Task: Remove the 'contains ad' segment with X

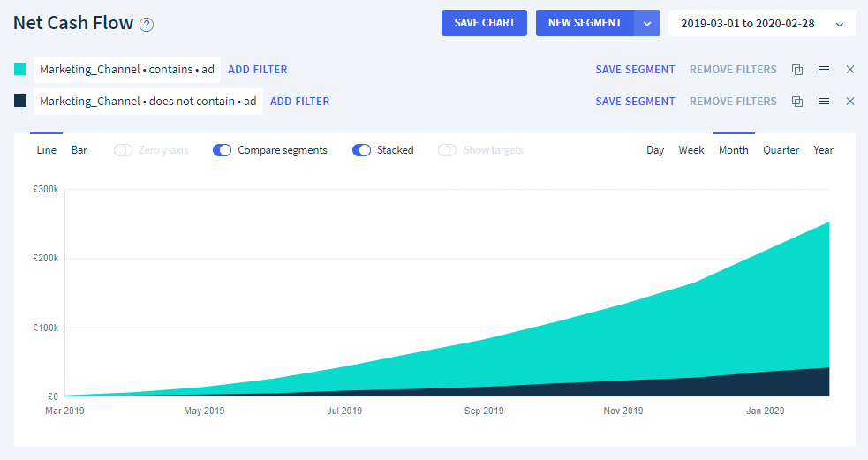Action: (x=850, y=70)
